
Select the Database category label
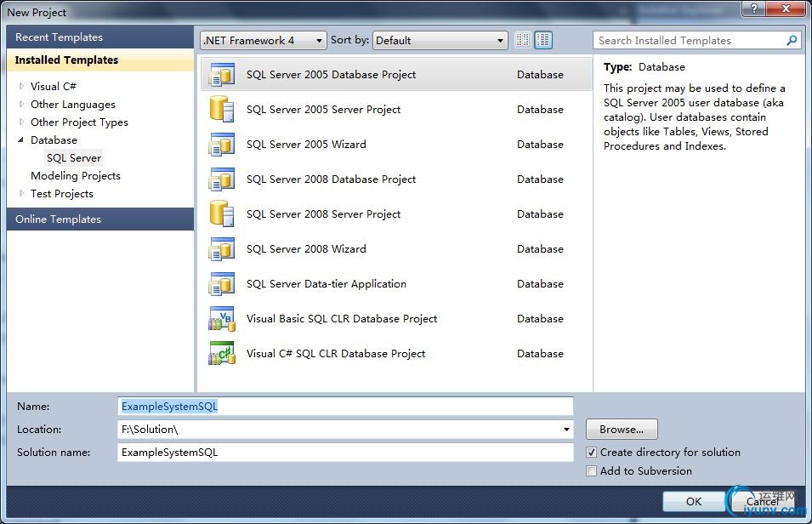(x=54, y=140)
